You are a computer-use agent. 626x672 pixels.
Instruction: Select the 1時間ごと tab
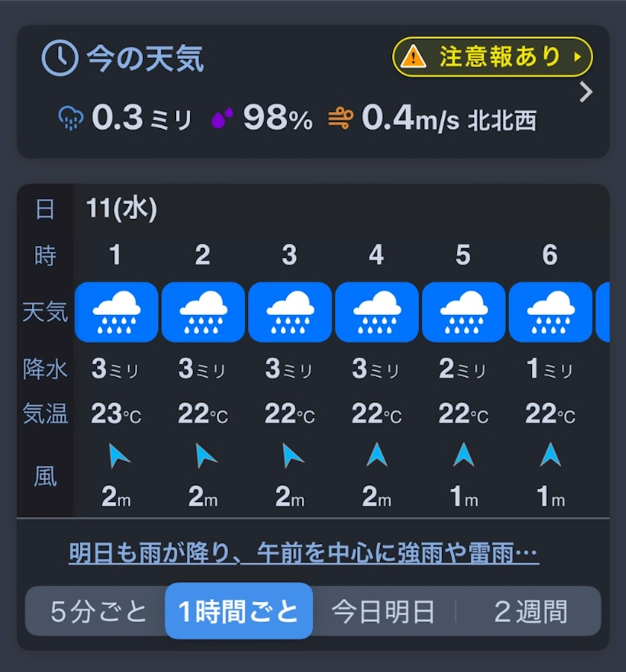(x=238, y=612)
